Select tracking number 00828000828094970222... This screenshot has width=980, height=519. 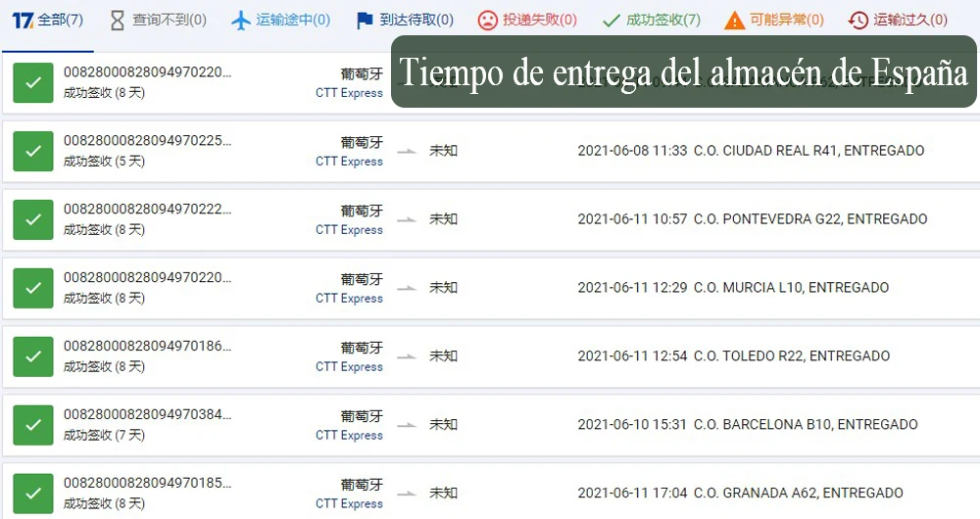pyautogui.click(x=148, y=210)
